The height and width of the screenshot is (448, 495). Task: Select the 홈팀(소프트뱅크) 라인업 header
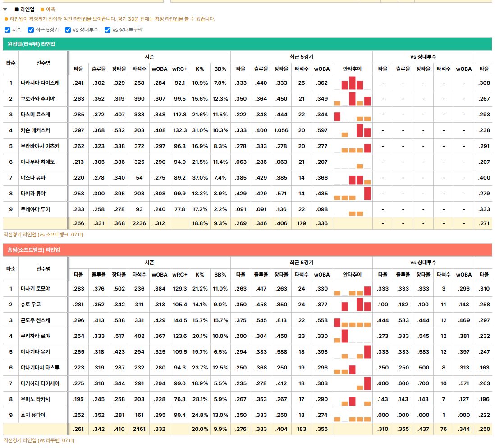247,249
